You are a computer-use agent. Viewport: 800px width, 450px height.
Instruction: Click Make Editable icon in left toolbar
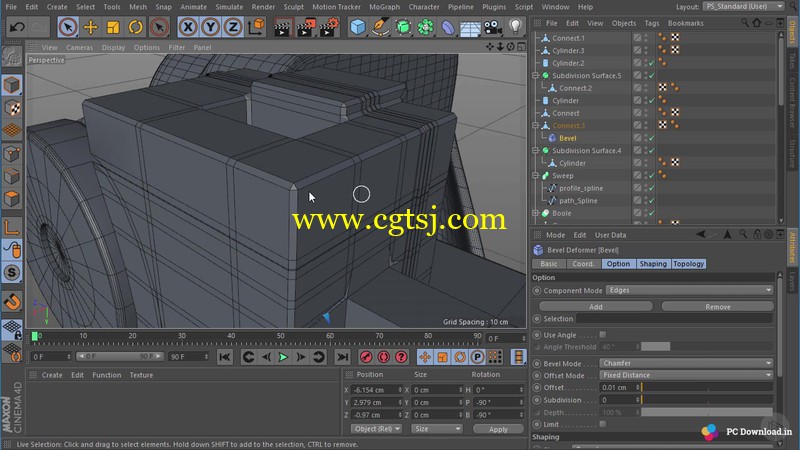pyautogui.click(x=12, y=57)
